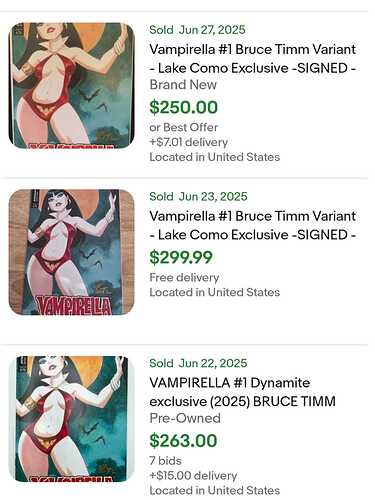Click the Free delivery text
375x500 pixels.
(x=184, y=277)
